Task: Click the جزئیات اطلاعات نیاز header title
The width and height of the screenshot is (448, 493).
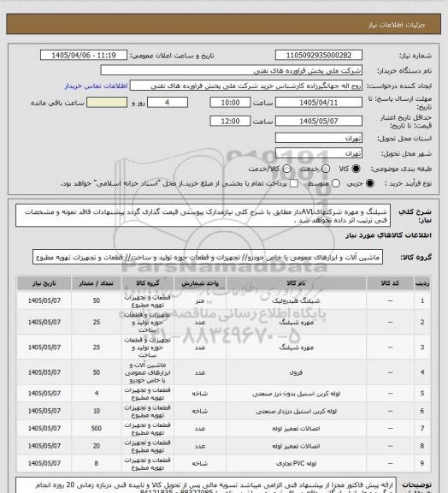Action: [397, 25]
